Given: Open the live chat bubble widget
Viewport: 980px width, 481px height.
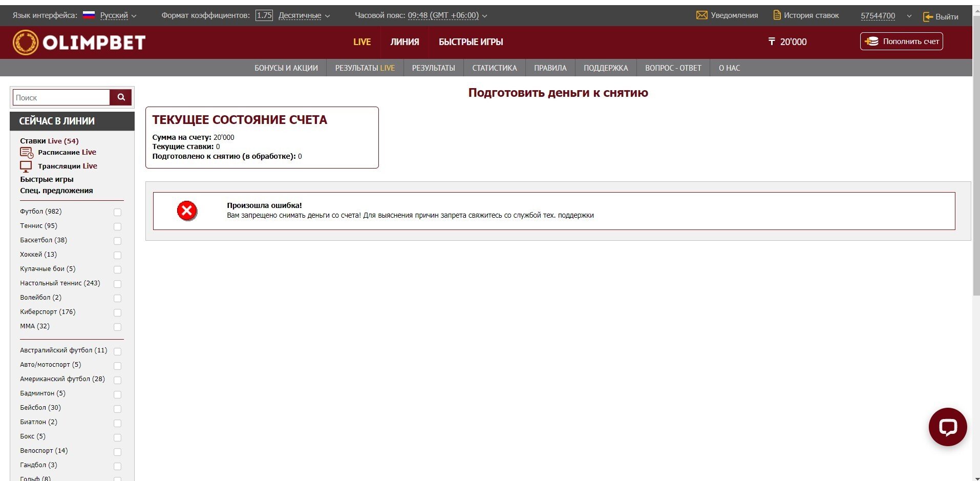Looking at the screenshot, I should coord(947,427).
